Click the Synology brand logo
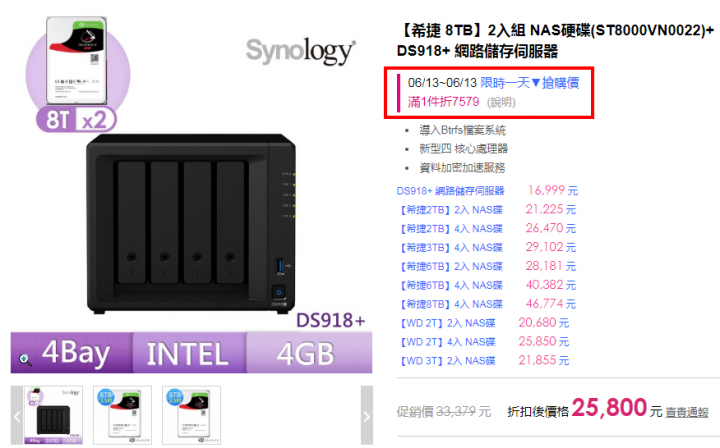This screenshot has height=448, width=720. pos(301,51)
